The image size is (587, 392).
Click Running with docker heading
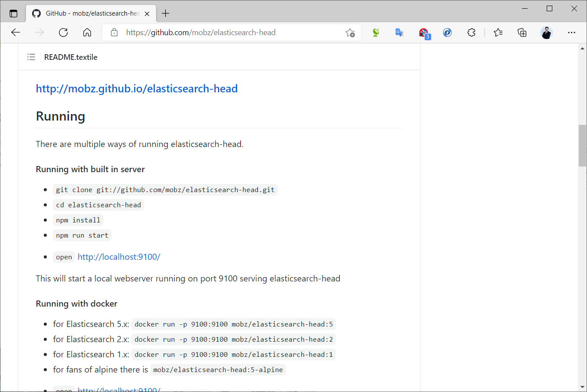pos(77,304)
